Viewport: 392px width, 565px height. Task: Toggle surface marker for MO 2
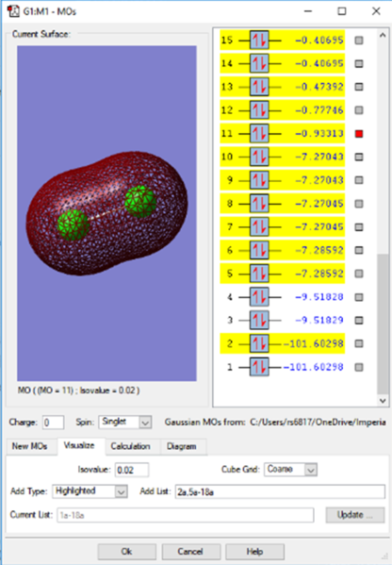point(359,343)
